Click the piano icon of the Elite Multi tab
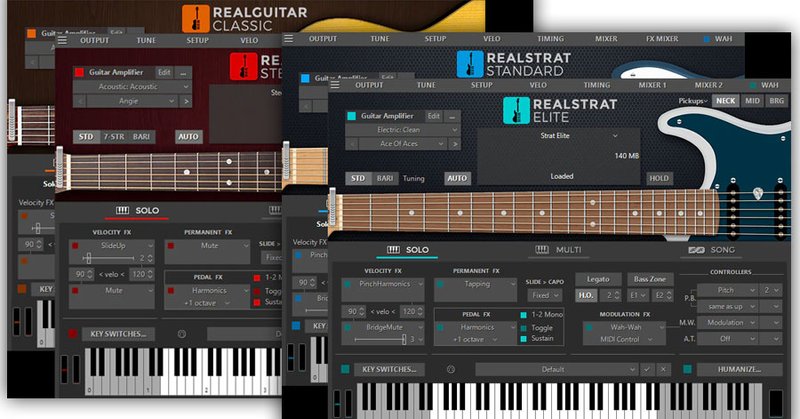This screenshot has width=800, height=419. point(542,250)
